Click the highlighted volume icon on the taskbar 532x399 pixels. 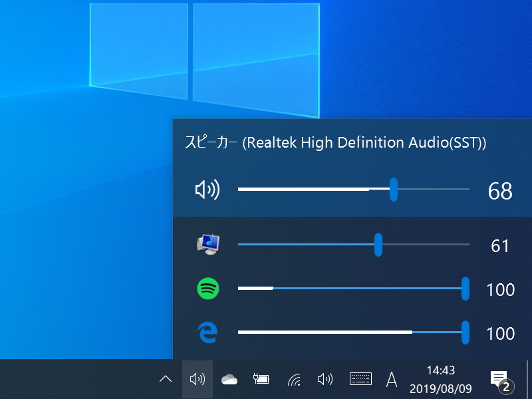coord(197,379)
